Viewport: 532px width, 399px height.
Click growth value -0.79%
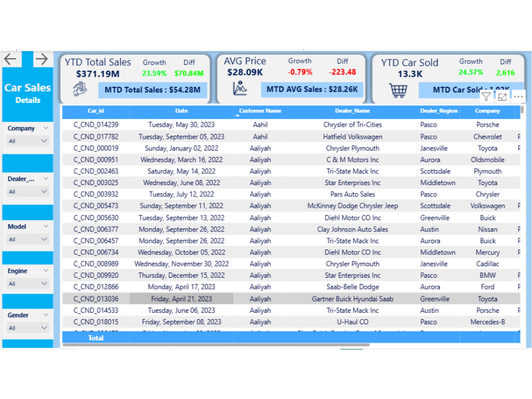pos(300,72)
